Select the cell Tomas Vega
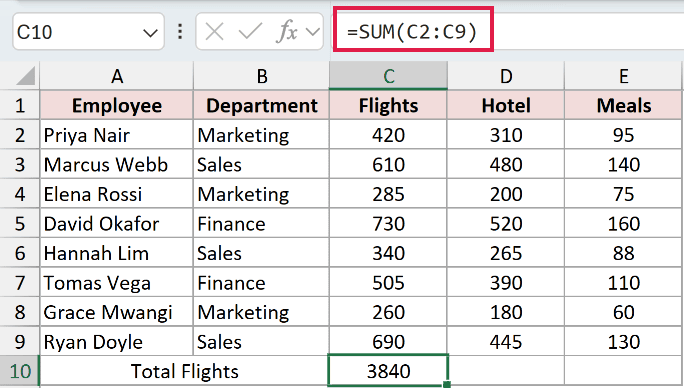 pos(116,283)
